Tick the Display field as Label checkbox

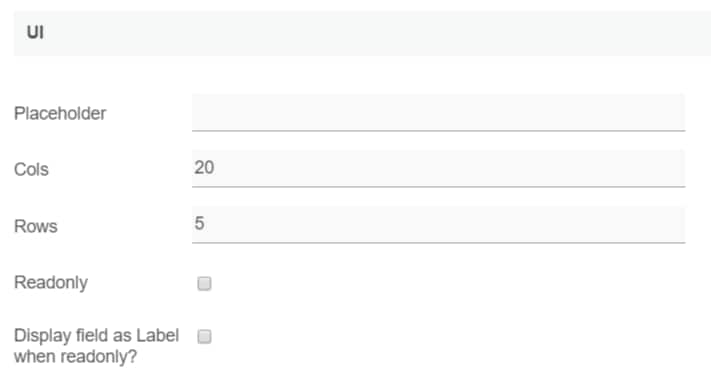pos(204,337)
